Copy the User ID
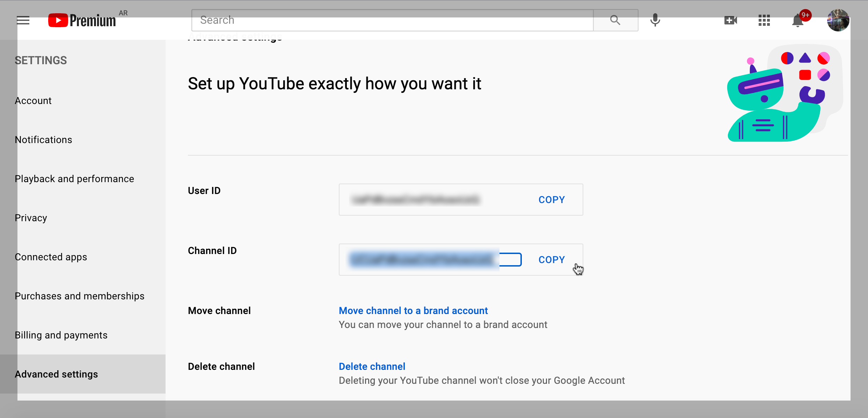 tap(552, 200)
